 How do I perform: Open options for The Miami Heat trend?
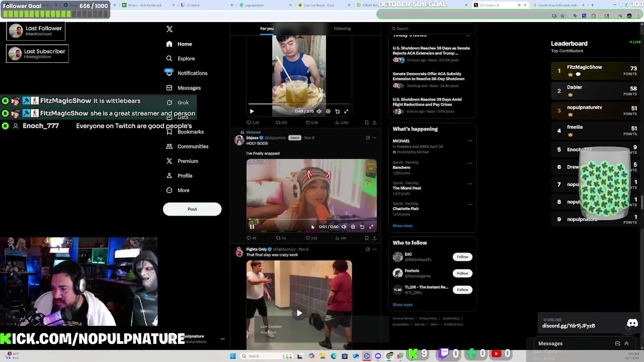470,184
